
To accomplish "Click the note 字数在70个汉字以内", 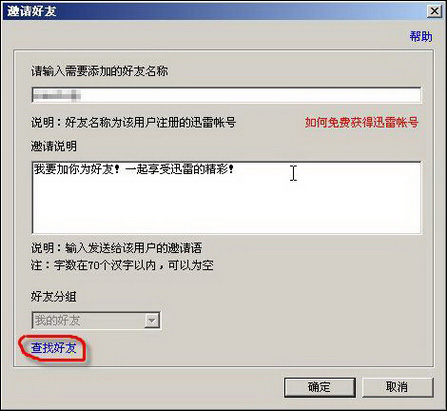I will tap(105, 266).
